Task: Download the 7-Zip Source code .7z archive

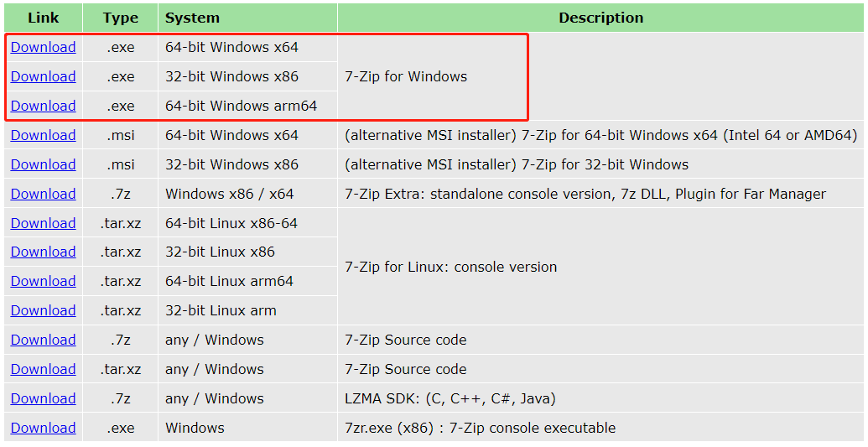Action: tap(43, 340)
